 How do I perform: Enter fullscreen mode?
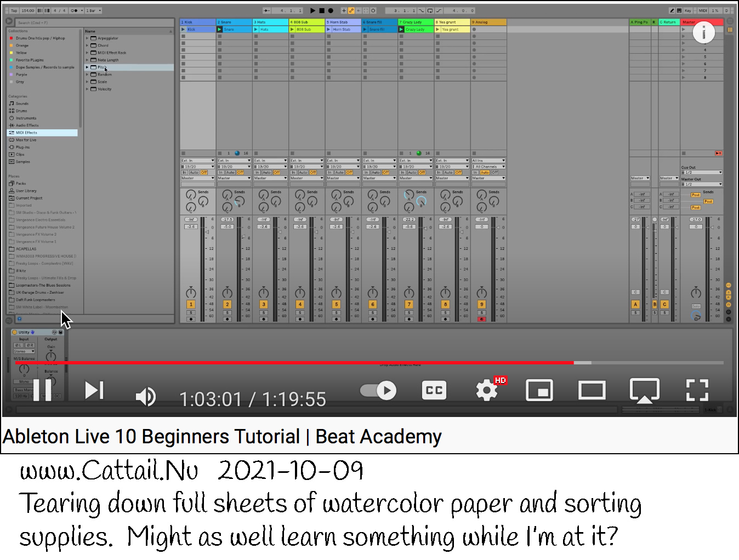(x=697, y=390)
